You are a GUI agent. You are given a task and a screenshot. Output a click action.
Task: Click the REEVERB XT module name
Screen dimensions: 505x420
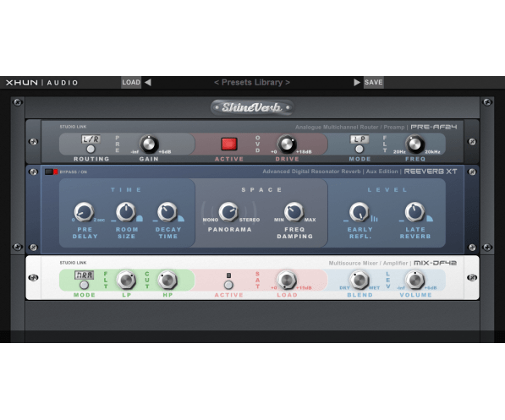pos(431,172)
